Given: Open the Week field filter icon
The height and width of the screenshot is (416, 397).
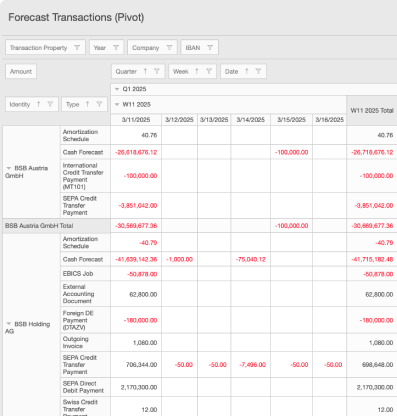Looking at the screenshot, I should [x=209, y=71].
